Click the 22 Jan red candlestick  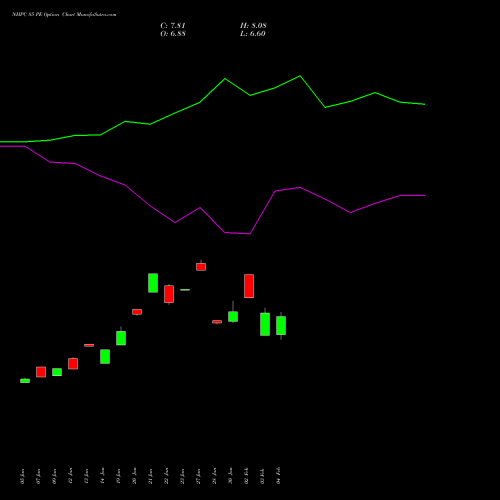[x=169, y=294]
